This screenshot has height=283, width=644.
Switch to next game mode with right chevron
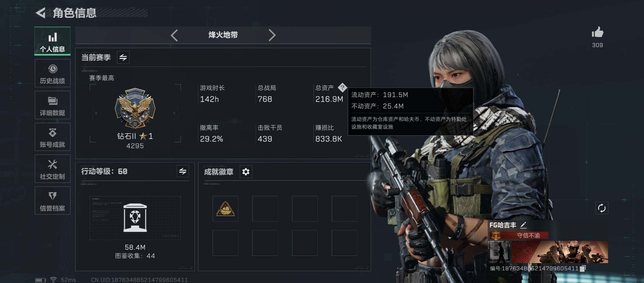(272, 35)
